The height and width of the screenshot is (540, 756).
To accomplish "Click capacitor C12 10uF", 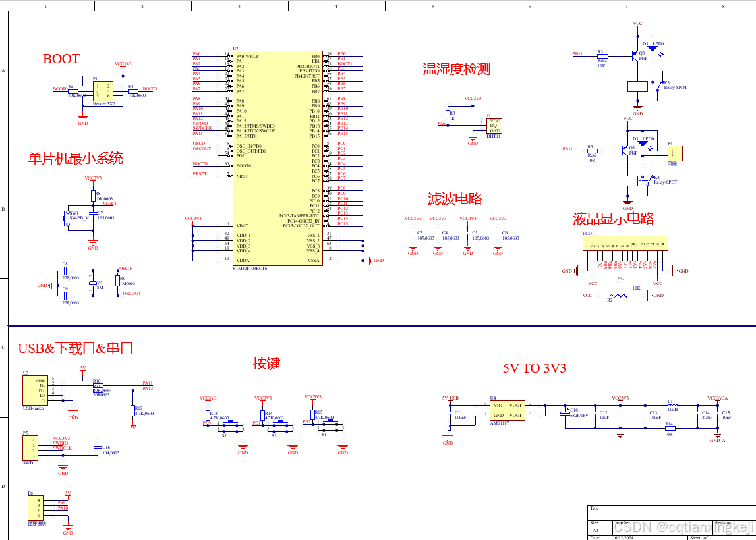I will (595, 414).
